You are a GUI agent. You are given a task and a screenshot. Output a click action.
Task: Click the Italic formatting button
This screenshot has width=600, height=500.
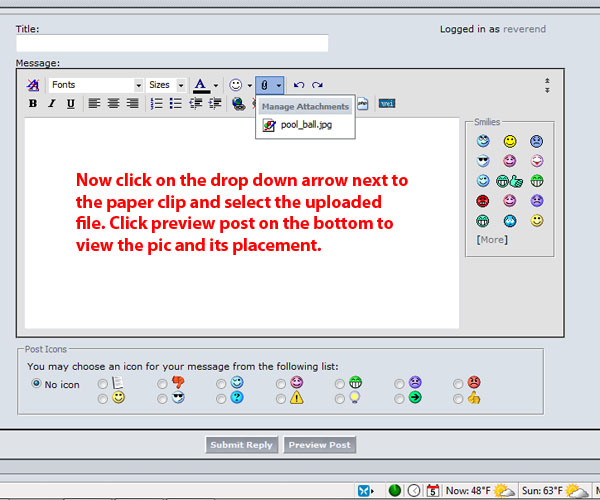51,103
